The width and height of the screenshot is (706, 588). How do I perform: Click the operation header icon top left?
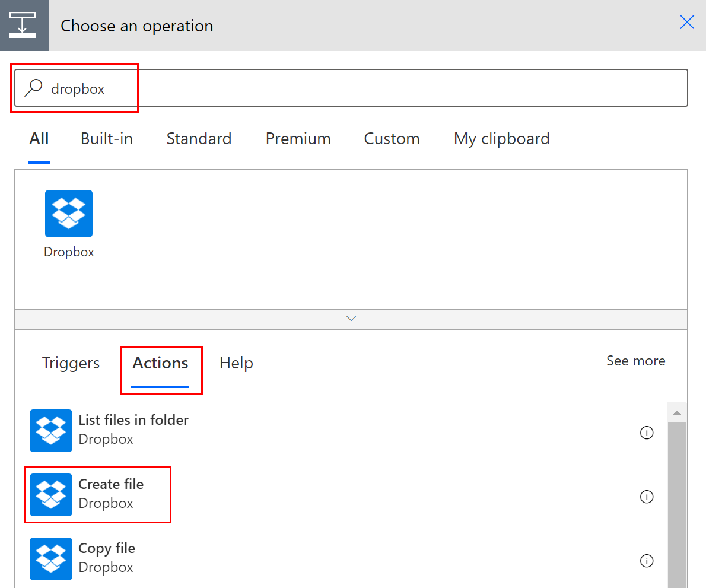click(24, 24)
